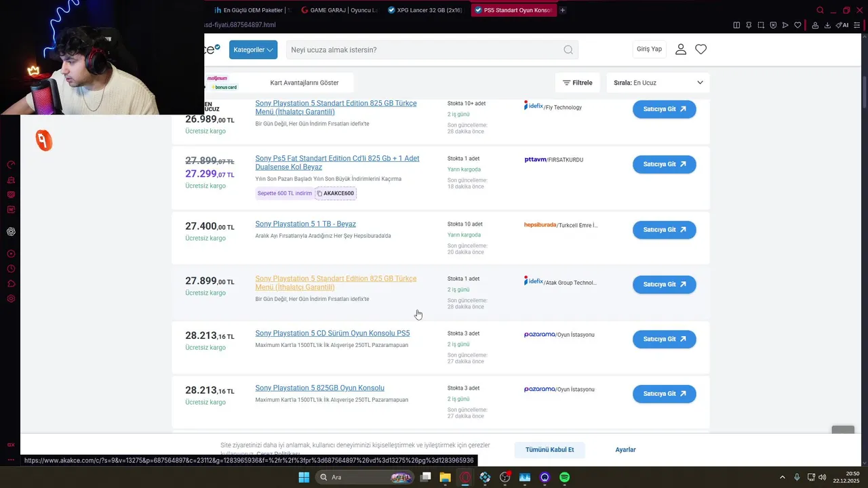868x488 pixels.
Task: Click the 27.400,00 TL price text
Action: coord(210,226)
